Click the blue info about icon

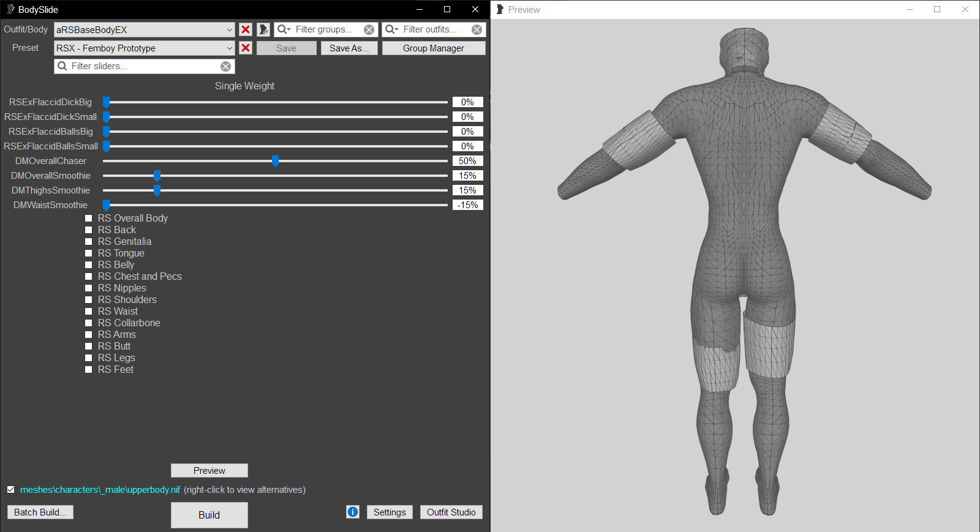(x=353, y=512)
